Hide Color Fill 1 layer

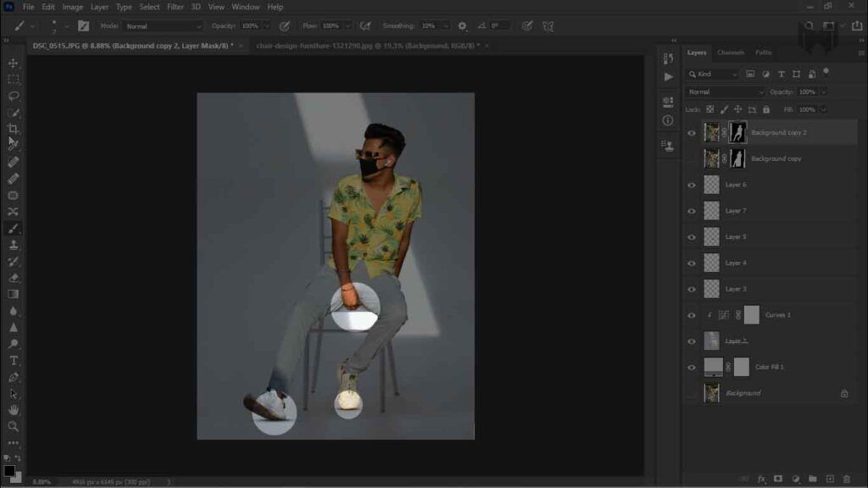click(x=692, y=368)
